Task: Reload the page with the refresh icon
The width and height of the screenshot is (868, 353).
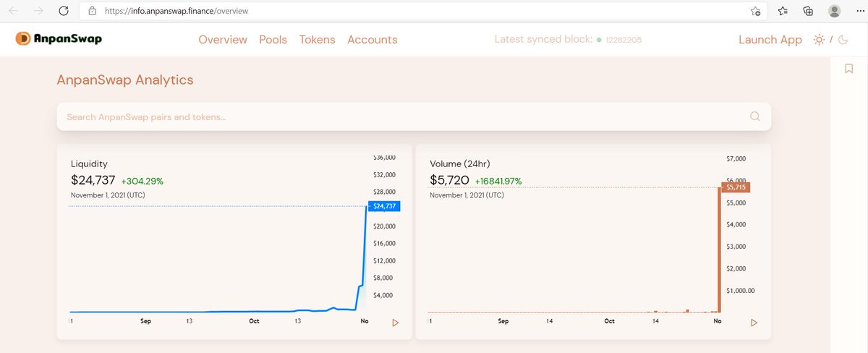Action: [x=63, y=12]
